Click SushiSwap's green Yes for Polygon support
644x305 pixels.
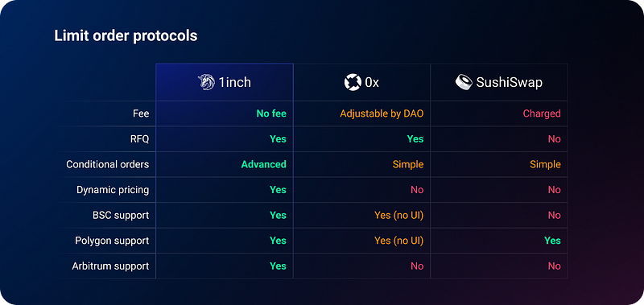[552, 241]
